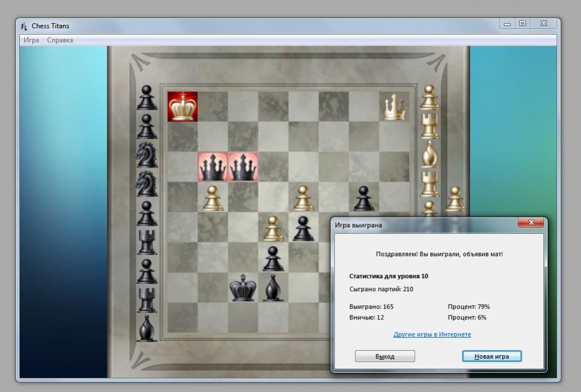Click the white pawn below the black queen
This screenshot has width=581, height=392.
point(213,198)
